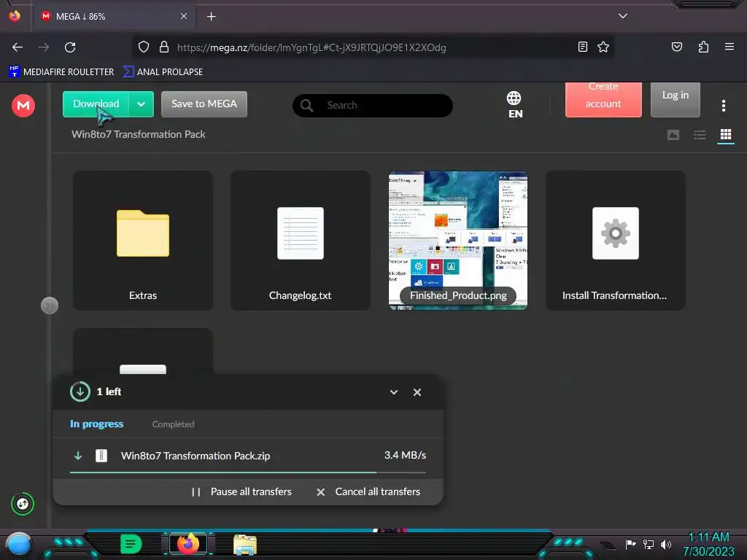
Task: Focus the Search input field
Action: point(373,105)
